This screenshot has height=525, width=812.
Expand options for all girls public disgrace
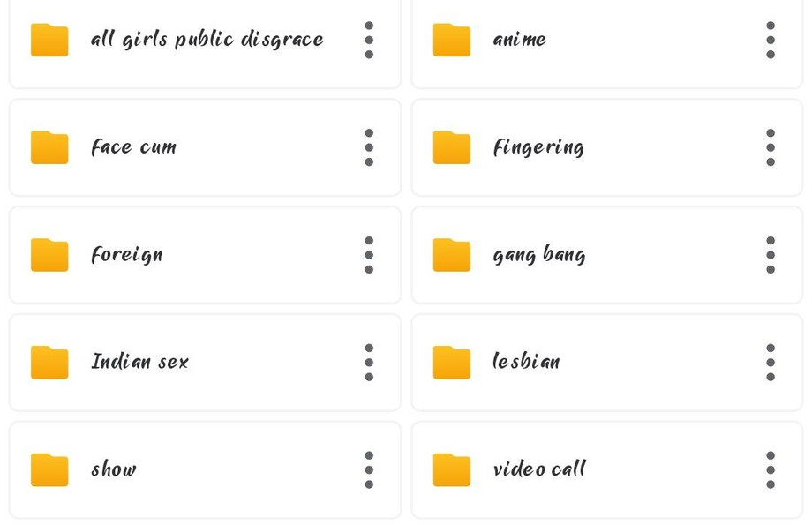[x=369, y=40]
